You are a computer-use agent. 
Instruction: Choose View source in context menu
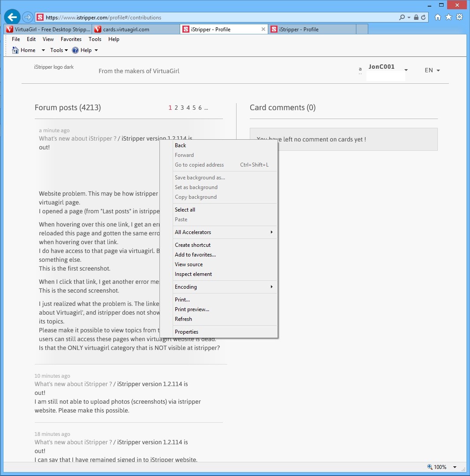[x=225, y=264]
